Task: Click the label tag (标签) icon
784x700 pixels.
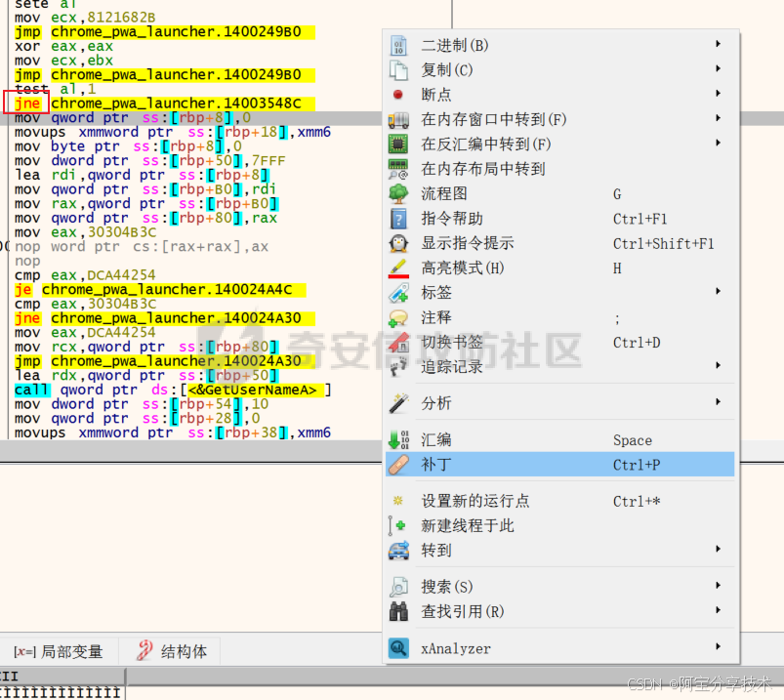Action: point(398,293)
